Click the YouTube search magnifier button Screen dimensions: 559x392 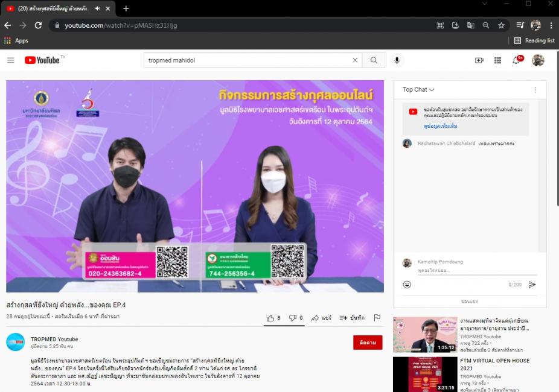[x=374, y=60]
